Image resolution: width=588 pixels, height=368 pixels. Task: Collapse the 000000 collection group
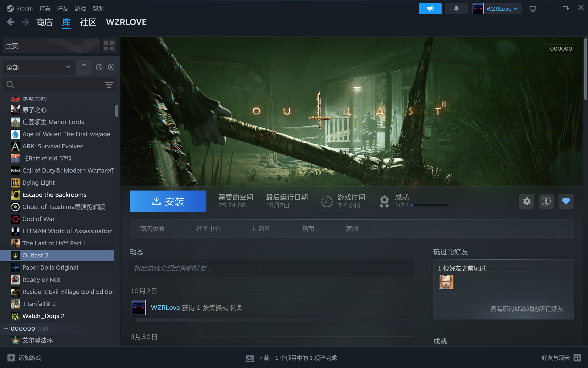point(6,329)
